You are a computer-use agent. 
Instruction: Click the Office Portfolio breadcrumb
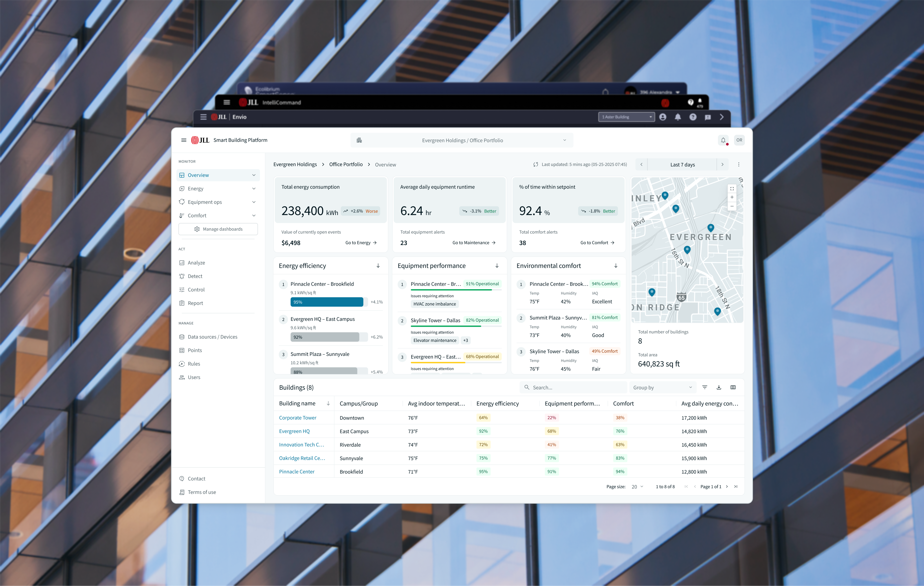346,164
